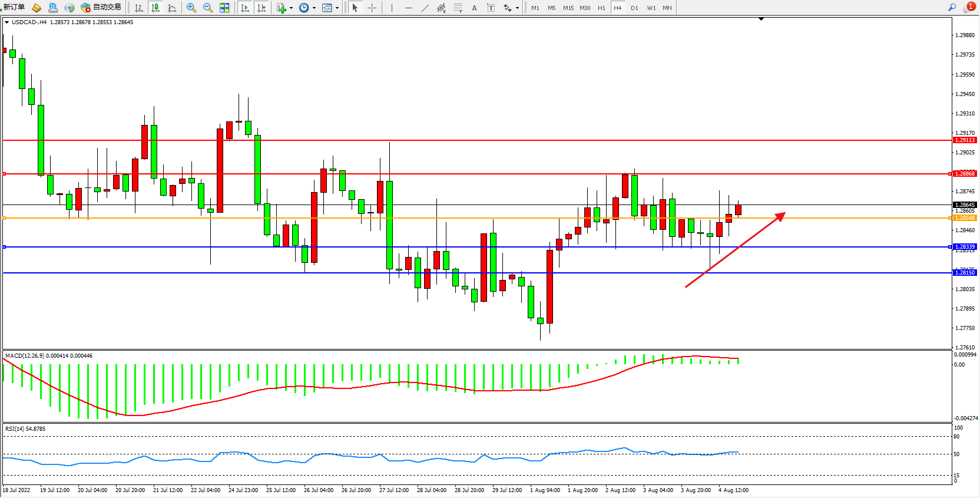Viewport: 980px width, 498px height.
Task: Select the text label 'A' tool
Action: [474, 8]
